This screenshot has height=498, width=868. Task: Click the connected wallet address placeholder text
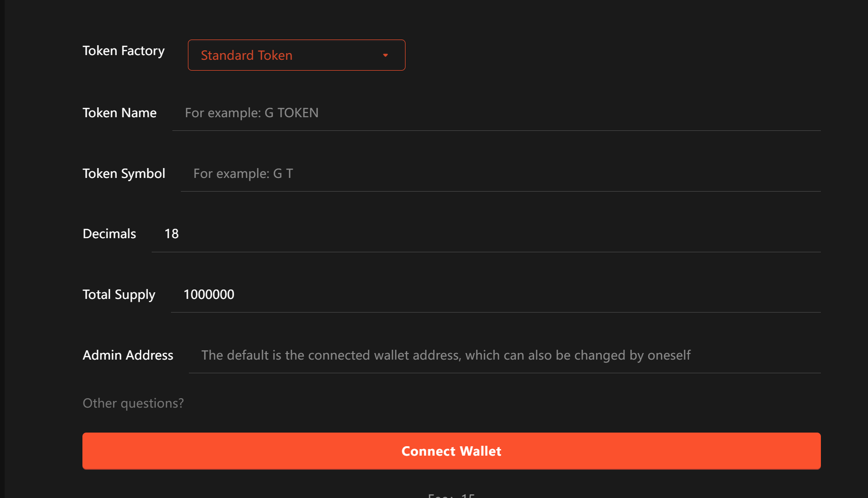(x=445, y=355)
